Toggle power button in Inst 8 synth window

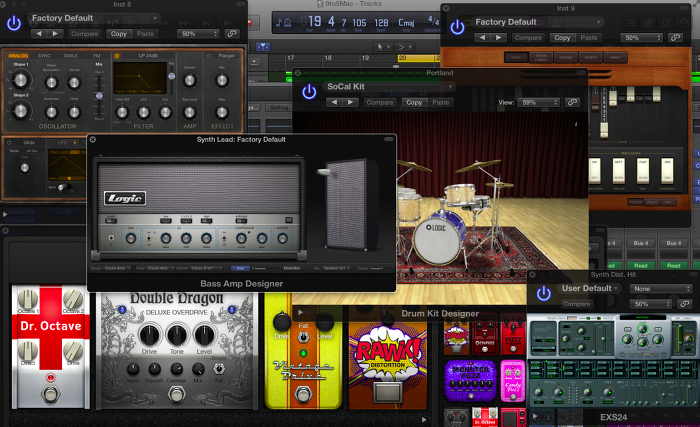click(14, 24)
